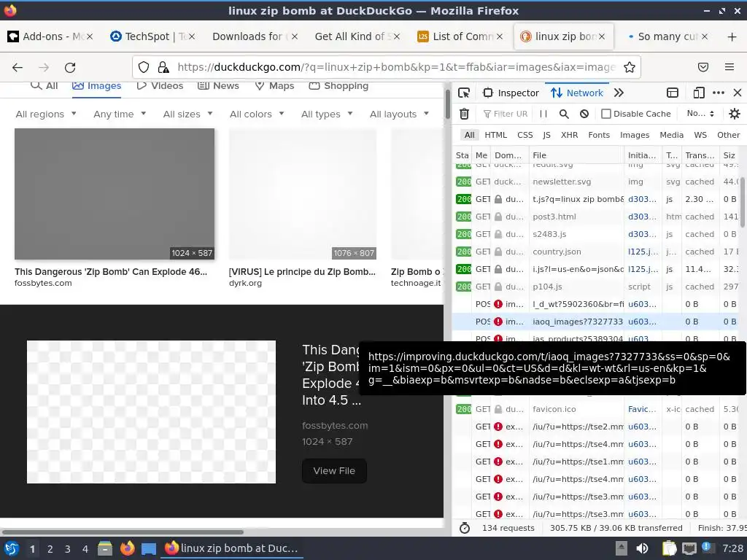Open the All colors dropdown

point(257,114)
